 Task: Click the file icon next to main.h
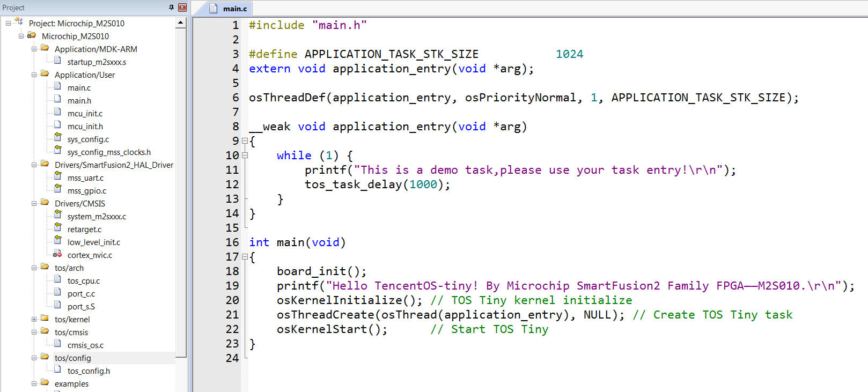pyautogui.click(x=57, y=99)
